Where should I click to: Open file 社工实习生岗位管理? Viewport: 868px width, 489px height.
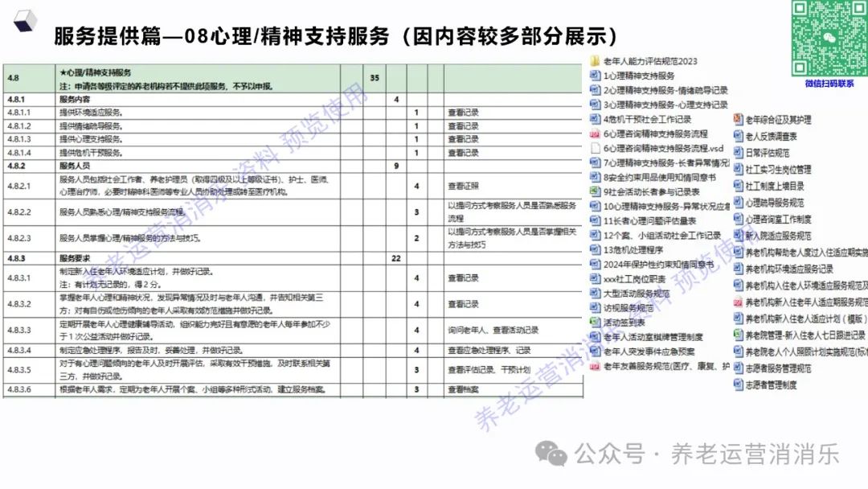pos(778,169)
